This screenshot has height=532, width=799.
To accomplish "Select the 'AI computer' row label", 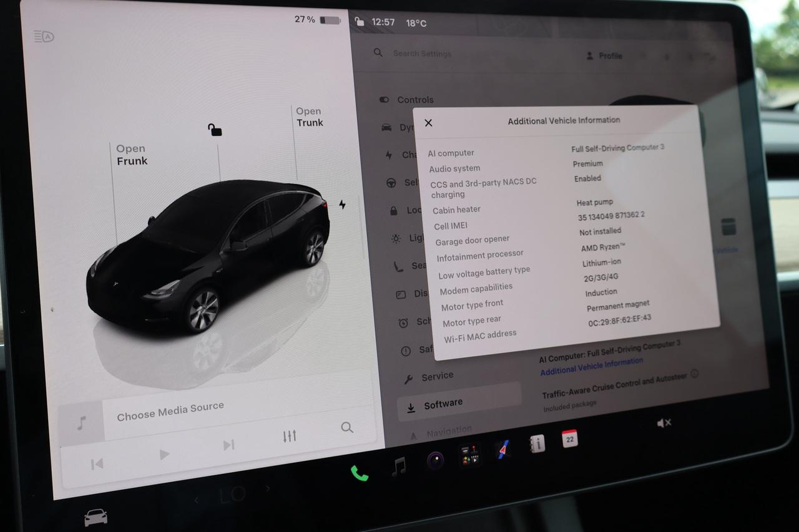I will click(451, 153).
